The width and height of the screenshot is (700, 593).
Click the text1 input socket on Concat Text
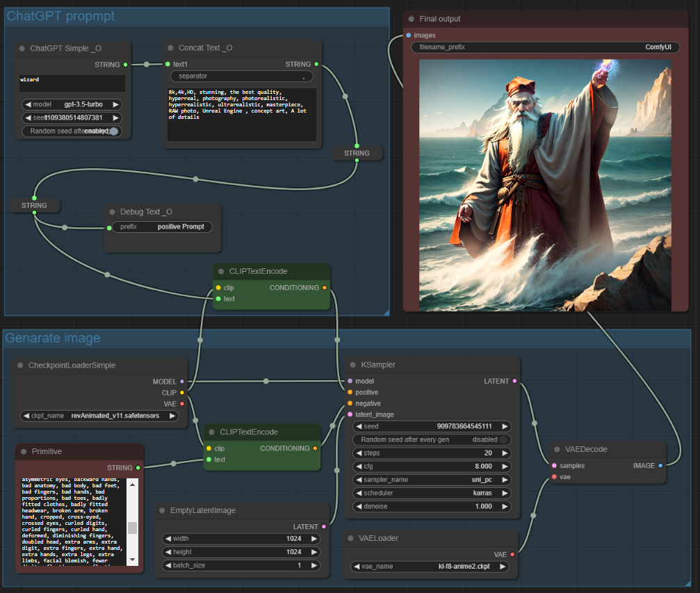click(x=168, y=64)
